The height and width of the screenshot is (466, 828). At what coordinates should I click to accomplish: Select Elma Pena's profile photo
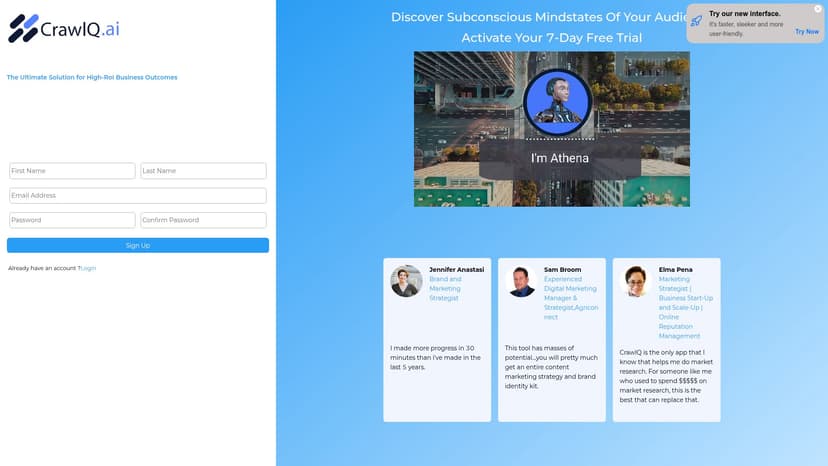tap(636, 281)
